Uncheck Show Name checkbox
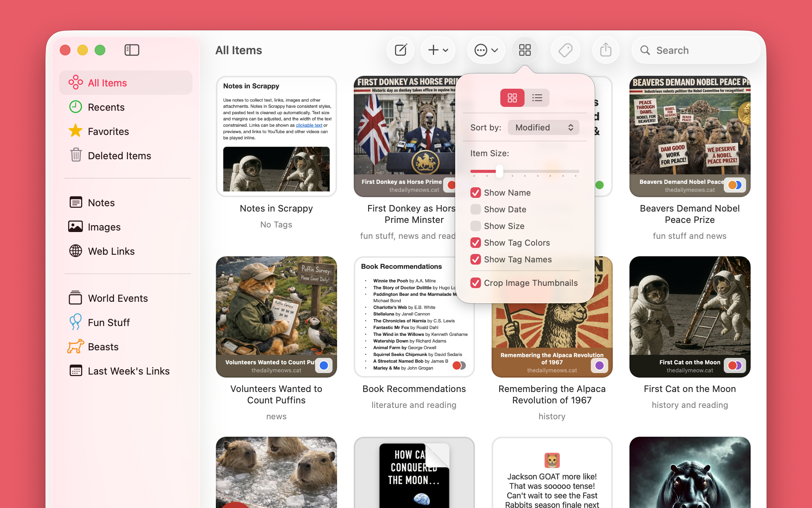This screenshot has height=508, width=812. click(476, 193)
